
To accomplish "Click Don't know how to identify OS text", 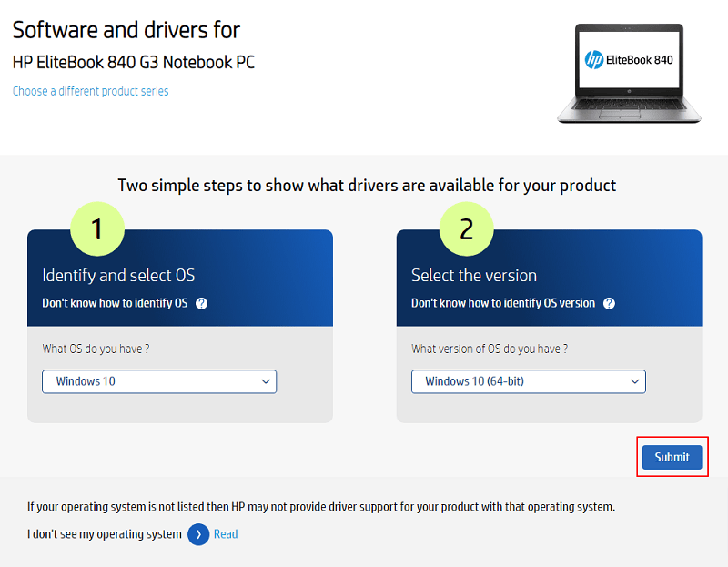I will pyautogui.click(x=116, y=304).
